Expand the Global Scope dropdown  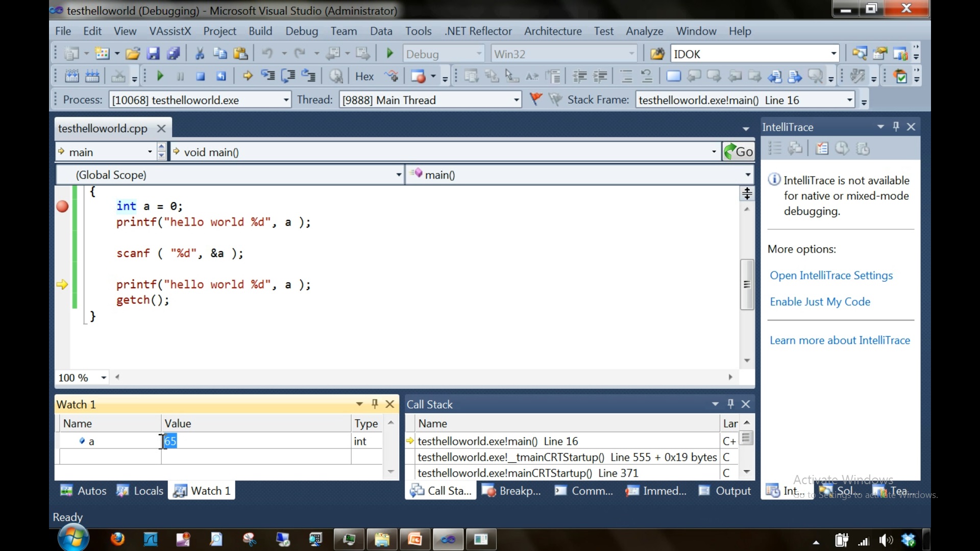click(399, 175)
